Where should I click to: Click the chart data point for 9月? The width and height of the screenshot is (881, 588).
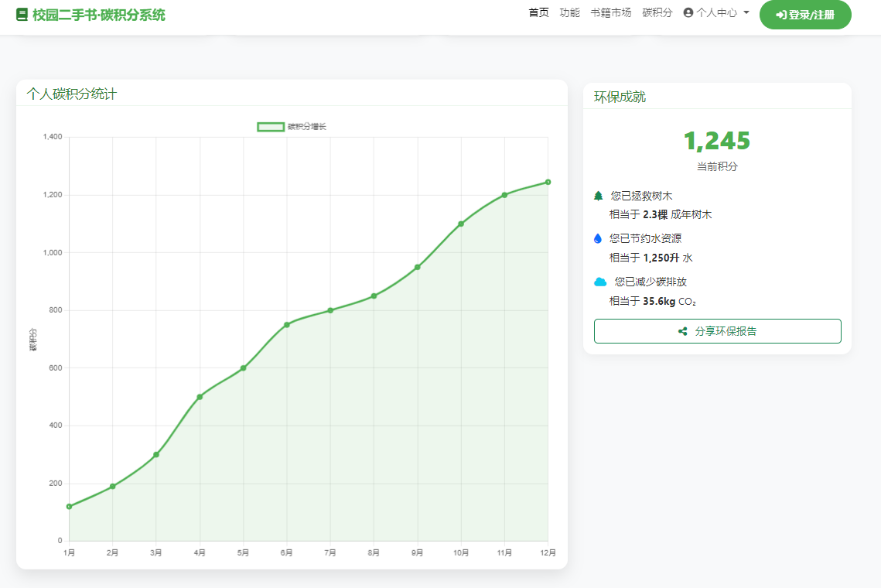418,267
